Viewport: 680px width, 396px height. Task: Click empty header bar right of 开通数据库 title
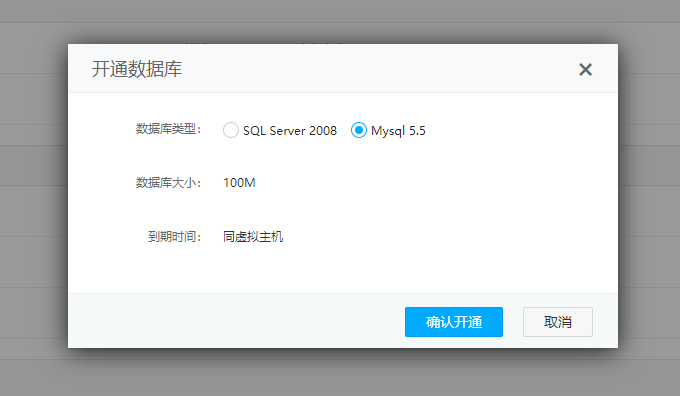tap(377, 69)
